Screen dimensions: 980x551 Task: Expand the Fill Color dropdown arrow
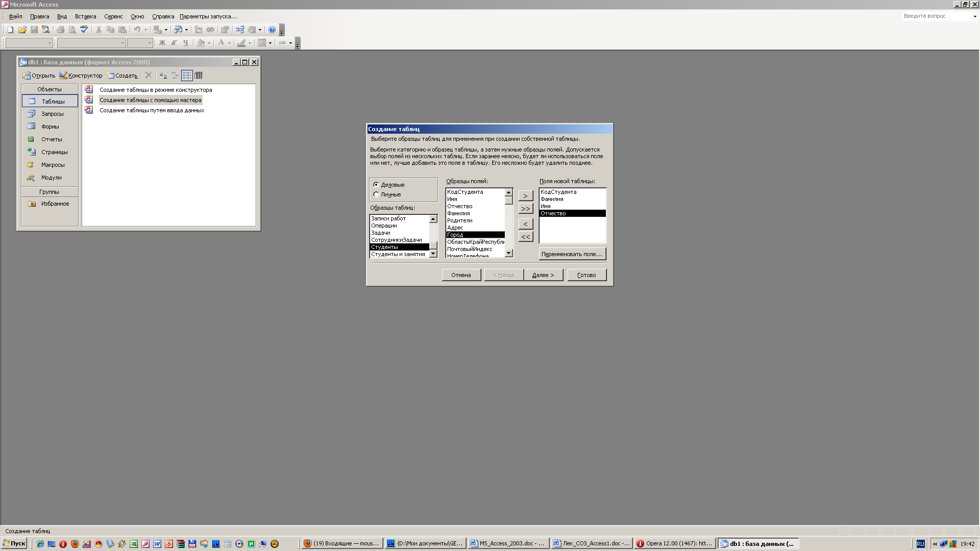coord(209,43)
